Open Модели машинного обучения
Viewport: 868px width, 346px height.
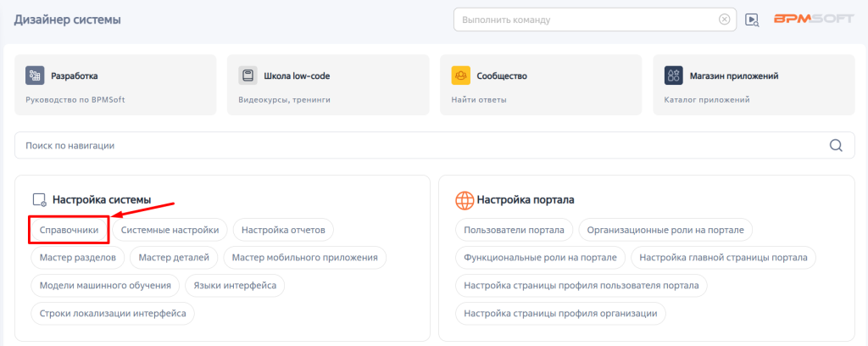105,286
